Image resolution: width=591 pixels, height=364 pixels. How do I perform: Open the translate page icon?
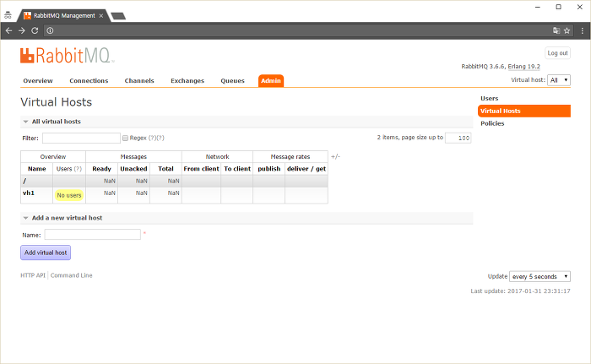point(556,30)
